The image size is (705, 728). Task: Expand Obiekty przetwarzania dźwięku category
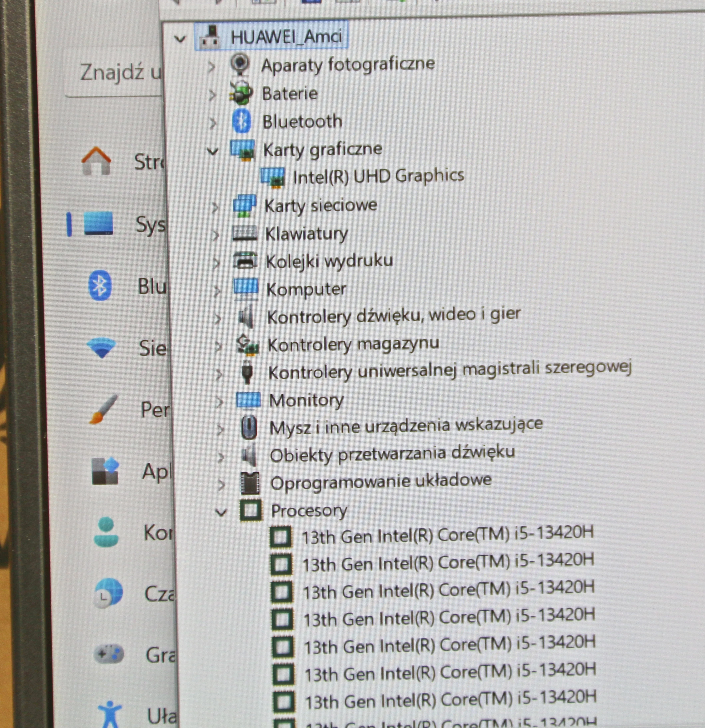pyautogui.click(x=221, y=457)
